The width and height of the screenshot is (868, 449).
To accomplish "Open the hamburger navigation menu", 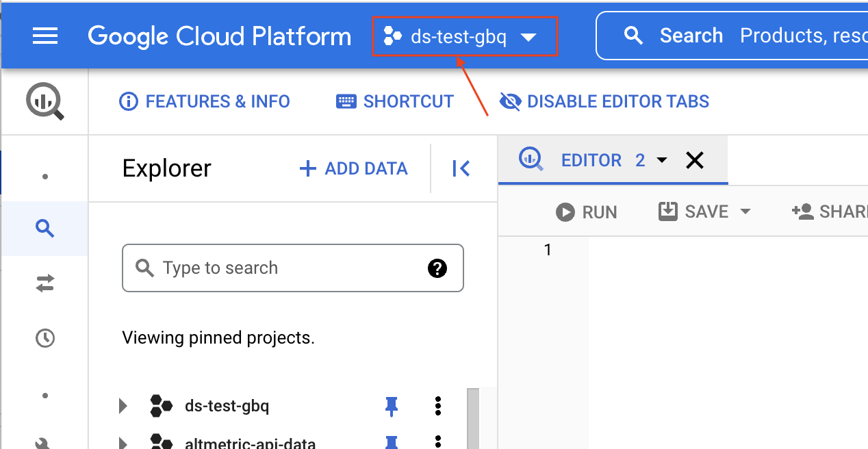I will [x=45, y=36].
